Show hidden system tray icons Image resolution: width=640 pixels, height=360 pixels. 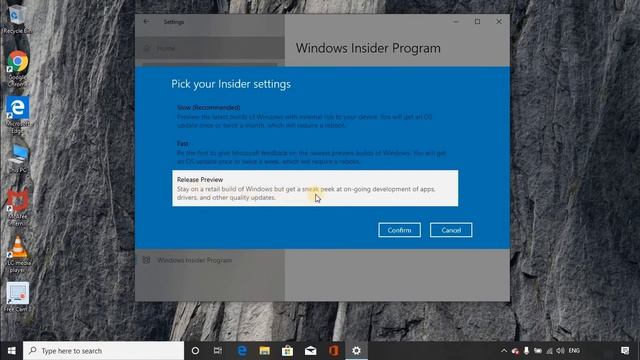coord(504,351)
